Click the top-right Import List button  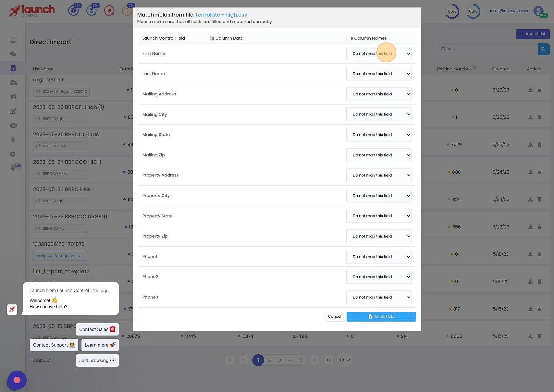533,34
